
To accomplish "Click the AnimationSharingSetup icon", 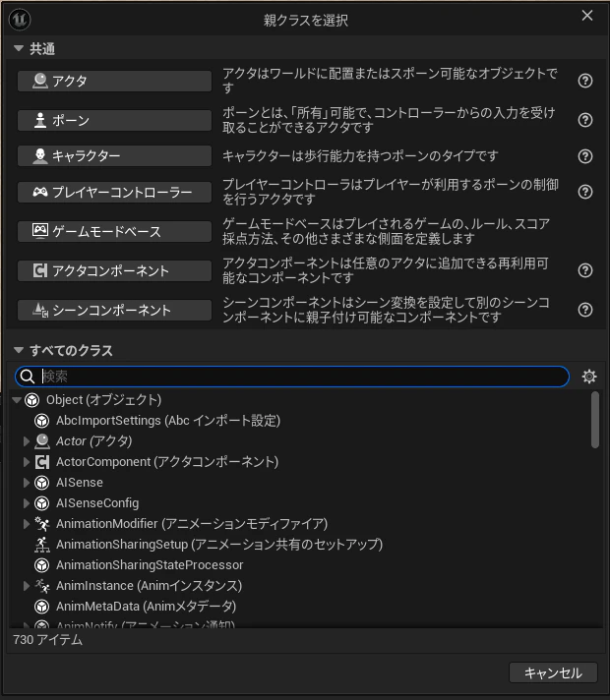I will click(42, 545).
